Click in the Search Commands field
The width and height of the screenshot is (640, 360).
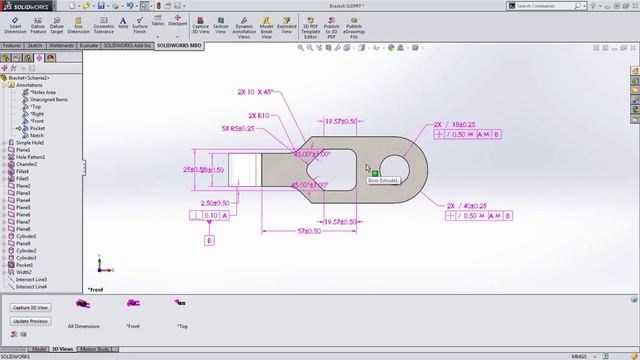pos(543,6)
